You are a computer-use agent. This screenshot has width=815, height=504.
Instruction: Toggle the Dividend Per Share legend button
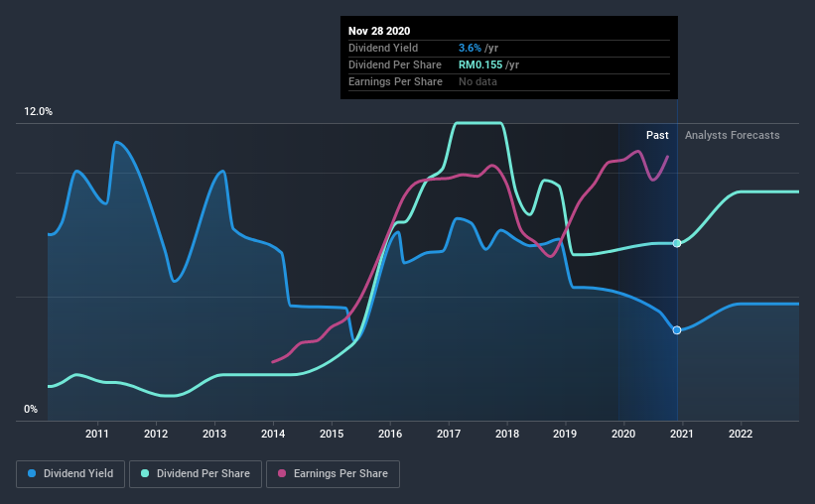click(196, 474)
